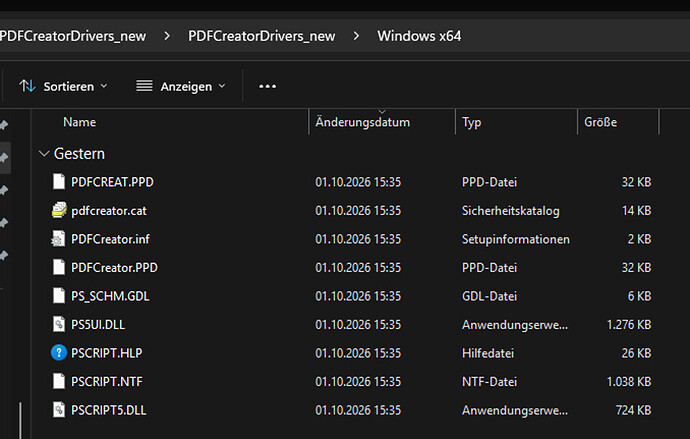690x439 pixels.
Task: Click the PDFCreator.inf setup file icon
Action: click(59, 239)
